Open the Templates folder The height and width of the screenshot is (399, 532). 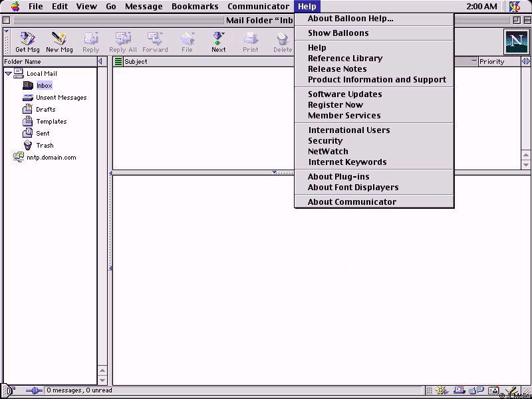[x=51, y=122]
